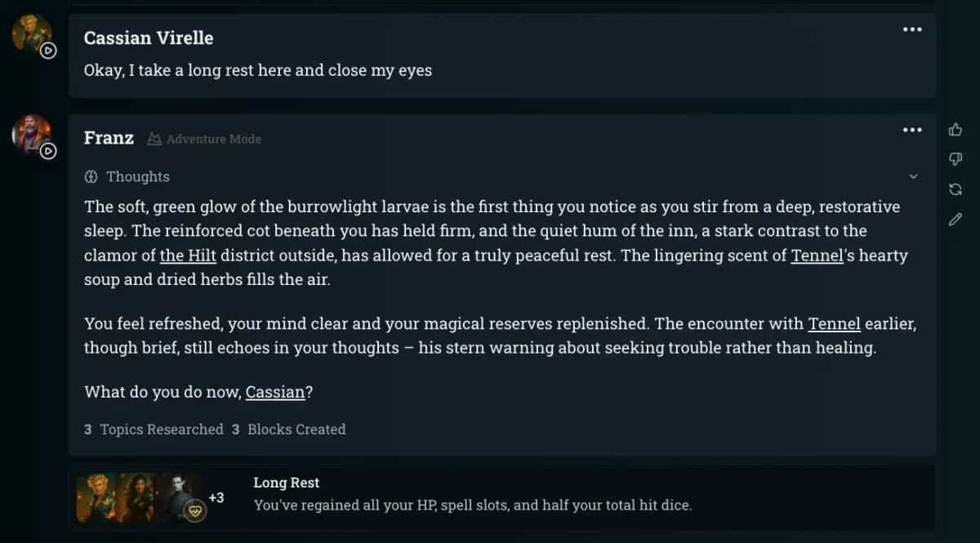This screenshot has height=543, width=980.
Task: Click the Tennel link near the word earlier
Action: click(834, 323)
